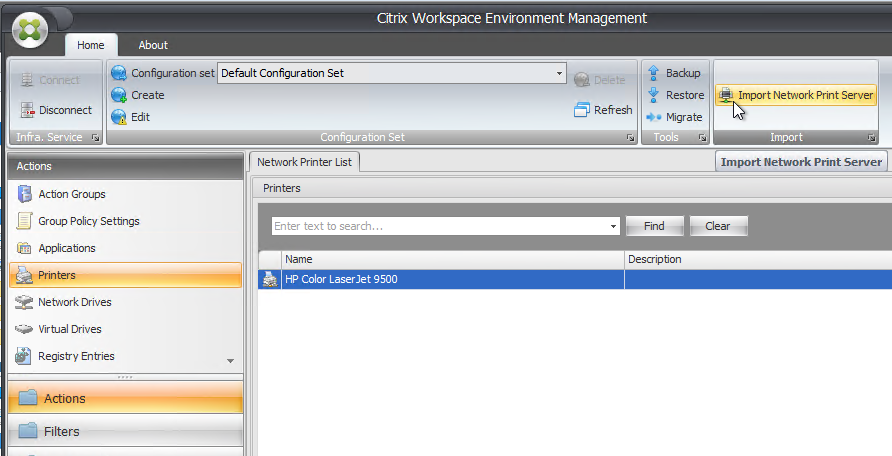
Task: Select Applications in Actions list
Action: (125, 248)
